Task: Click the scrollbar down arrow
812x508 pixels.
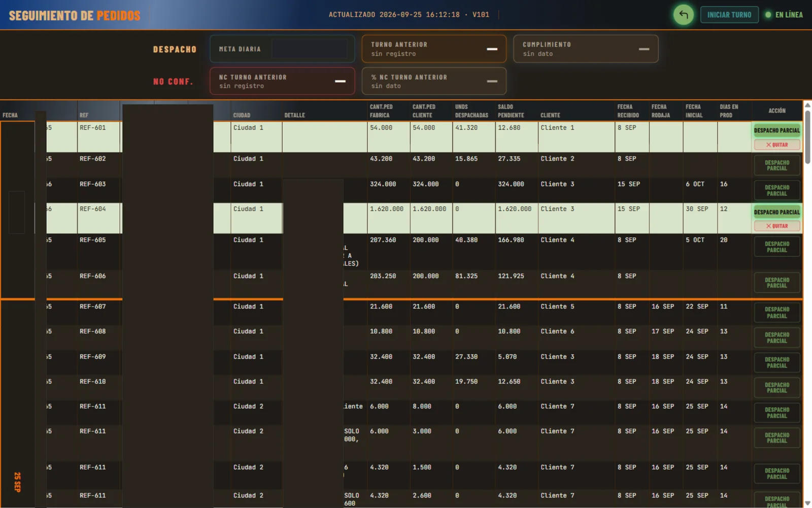Action: (807, 503)
